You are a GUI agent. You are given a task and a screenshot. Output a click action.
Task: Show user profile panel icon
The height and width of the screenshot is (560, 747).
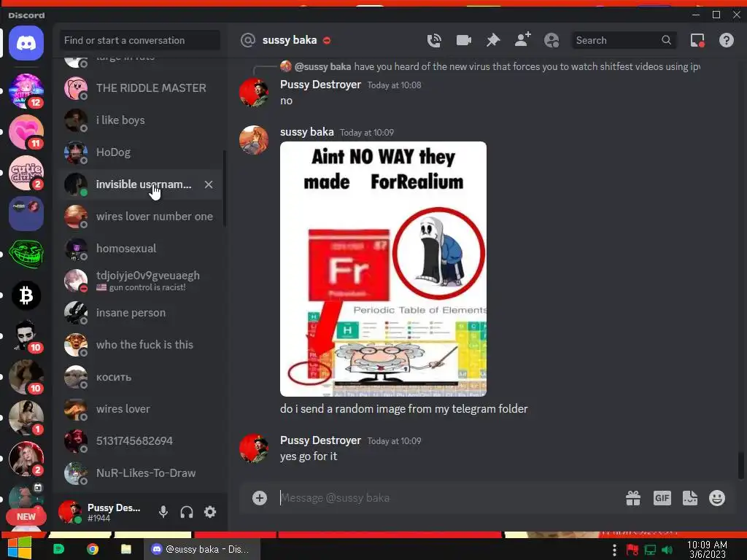click(551, 41)
